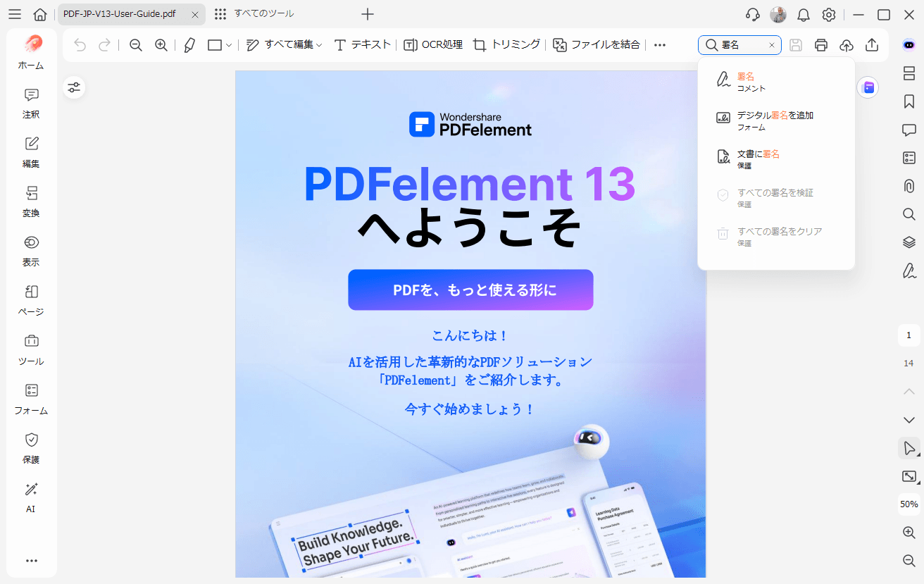
Task: Click the round blue floating icon by the page
Action: point(868,87)
